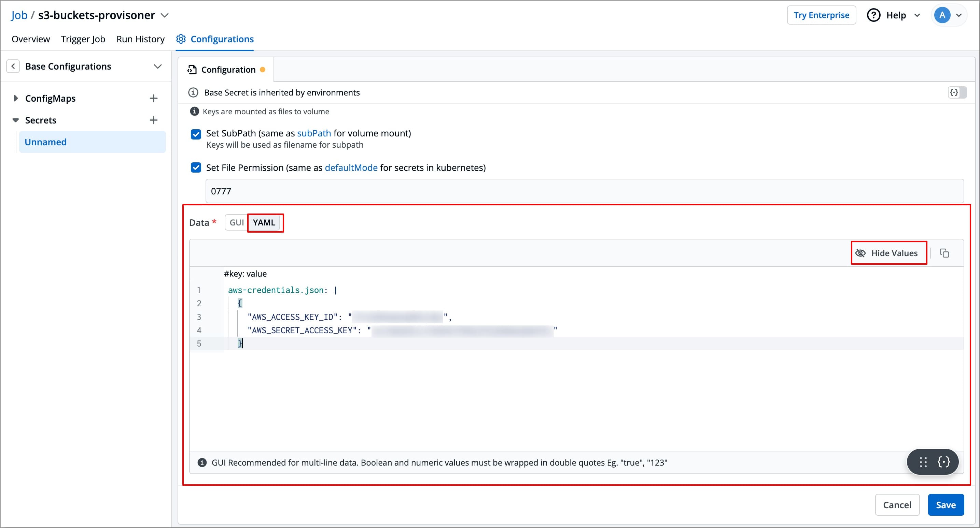Hide secret values with the eye toggle
This screenshot has width=980, height=528.
(888, 253)
